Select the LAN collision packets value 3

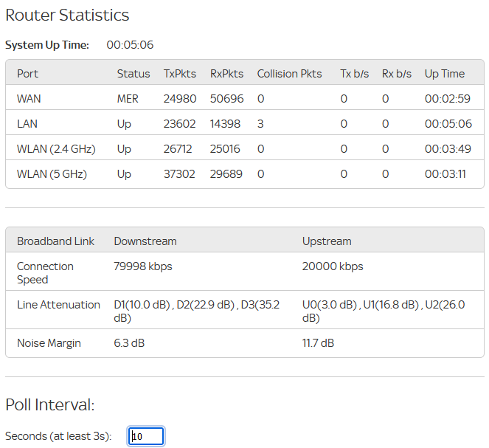(260, 124)
